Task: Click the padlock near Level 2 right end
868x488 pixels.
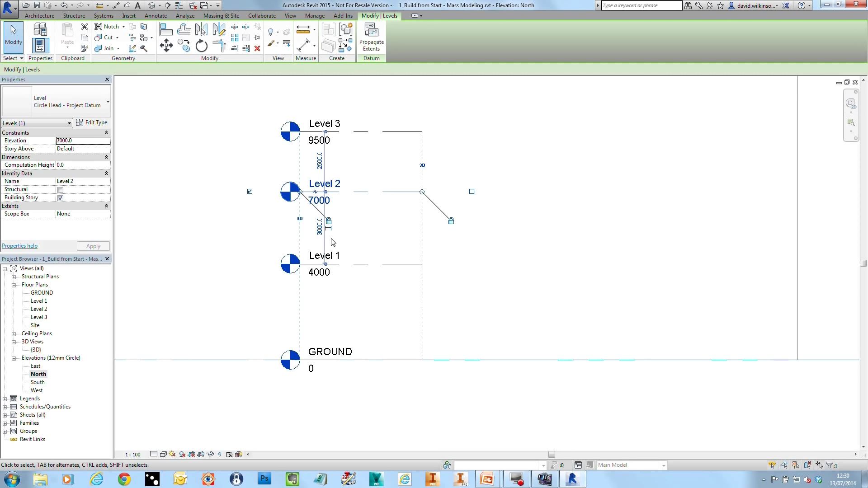Action: (451, 221)
